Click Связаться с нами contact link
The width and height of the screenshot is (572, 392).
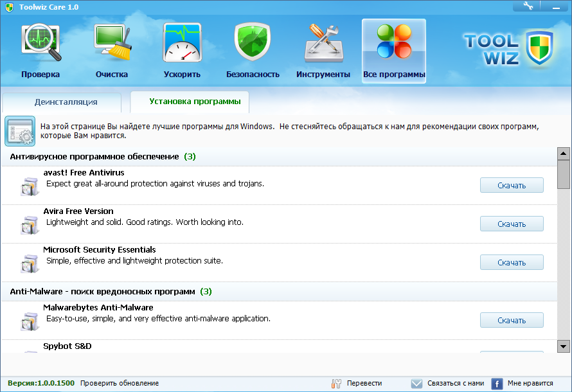tap(455, 384)
